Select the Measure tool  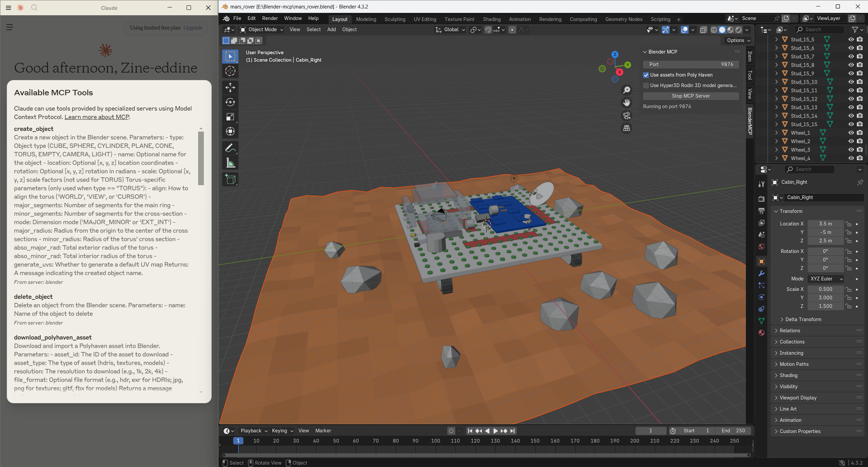(x=230, y=163)
